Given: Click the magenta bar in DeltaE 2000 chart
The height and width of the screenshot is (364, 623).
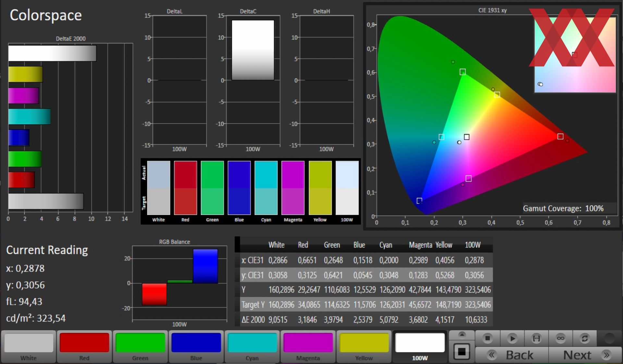Looking at the screenshot, I should pyautogui.click(x=24, y=96).
